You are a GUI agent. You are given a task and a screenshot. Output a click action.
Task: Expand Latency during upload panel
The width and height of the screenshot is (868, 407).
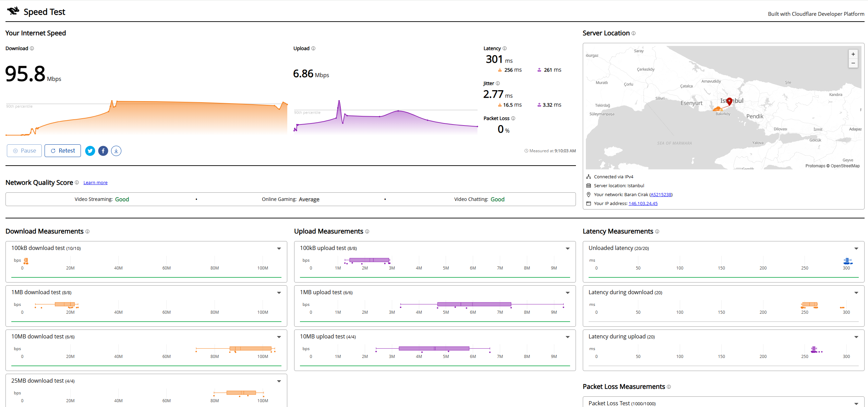pyautogui.click(x=856, y=337)
